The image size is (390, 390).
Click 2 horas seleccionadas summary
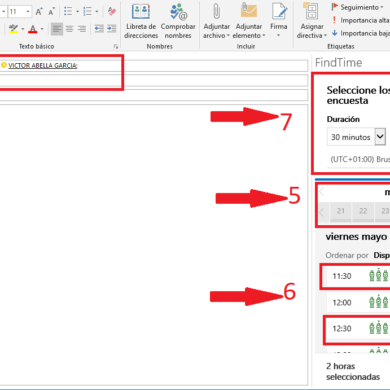353,371
